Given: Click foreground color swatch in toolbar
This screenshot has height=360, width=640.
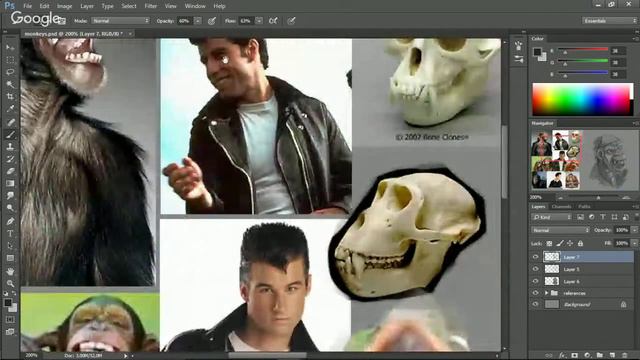Looking at the screenshot, I should coord(8,302).
